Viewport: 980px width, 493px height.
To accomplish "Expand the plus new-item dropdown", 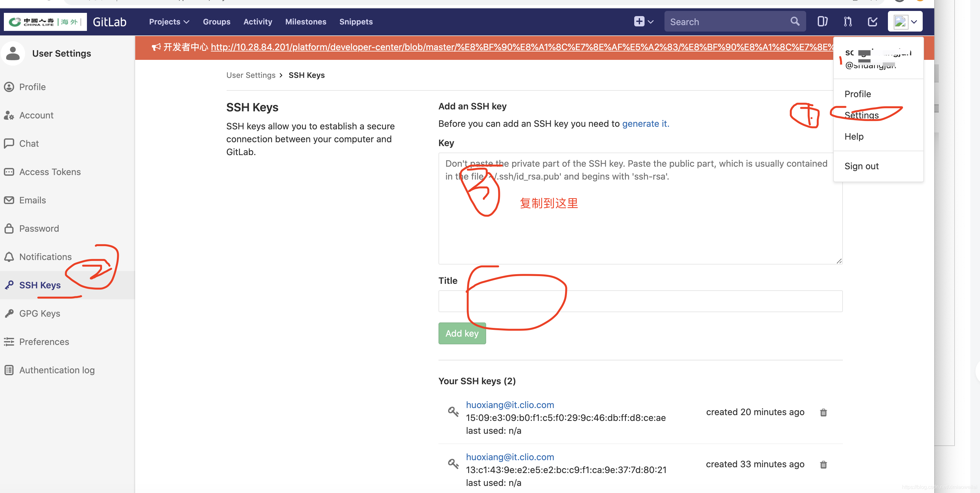I will (x=643, y=21).
